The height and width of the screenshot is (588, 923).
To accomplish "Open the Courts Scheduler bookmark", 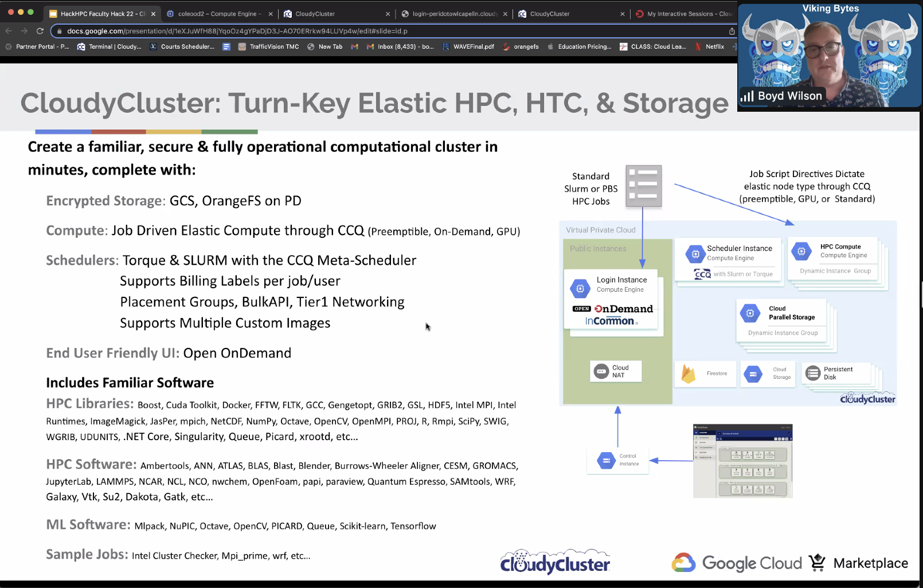I will tap(182, 46).
